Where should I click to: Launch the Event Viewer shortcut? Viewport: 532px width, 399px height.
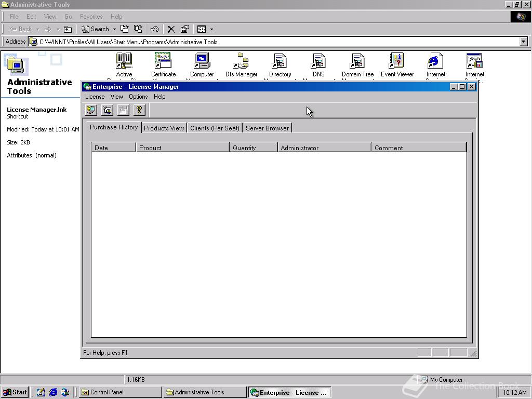397,61
